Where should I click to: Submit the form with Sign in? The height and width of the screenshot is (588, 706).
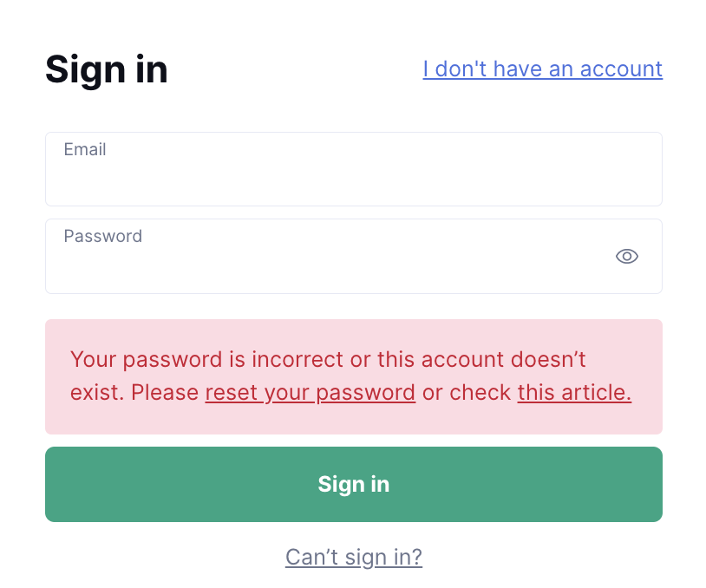pyautogui.click(x=353, y=484)
